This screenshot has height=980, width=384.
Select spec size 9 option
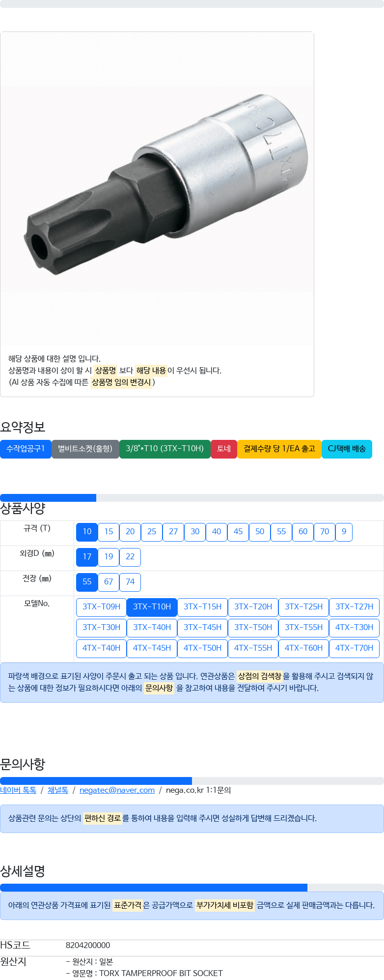[344, 532]
